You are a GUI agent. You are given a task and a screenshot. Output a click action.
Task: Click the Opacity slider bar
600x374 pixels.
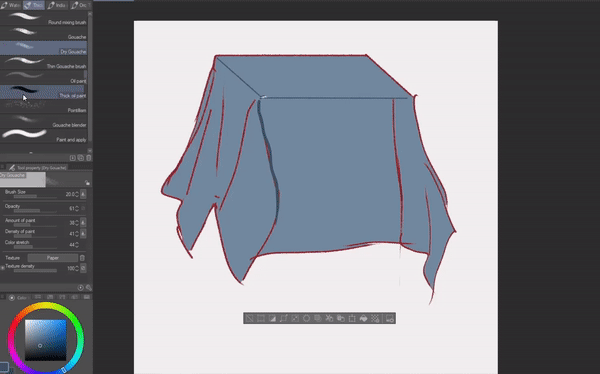[x=35, y=211]
